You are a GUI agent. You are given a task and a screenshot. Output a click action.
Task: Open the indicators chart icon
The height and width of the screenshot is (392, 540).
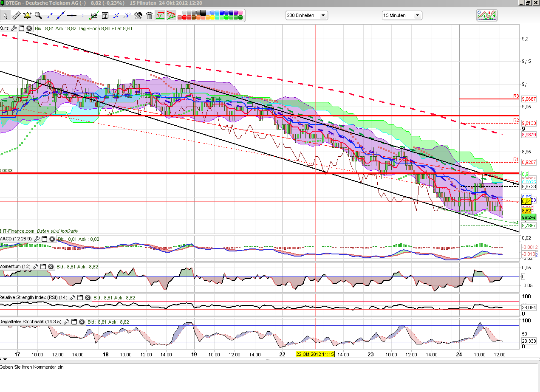(487, 15)
